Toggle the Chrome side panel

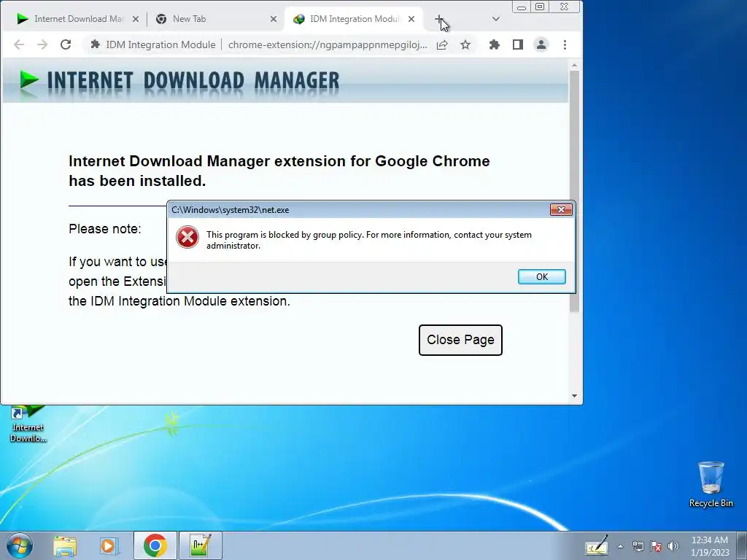point(518,44)
